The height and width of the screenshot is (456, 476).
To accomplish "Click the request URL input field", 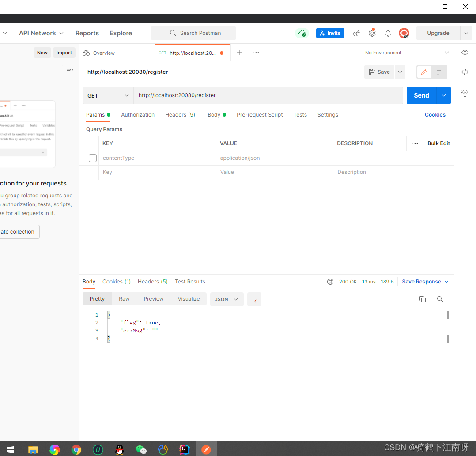I will point(268,95).
